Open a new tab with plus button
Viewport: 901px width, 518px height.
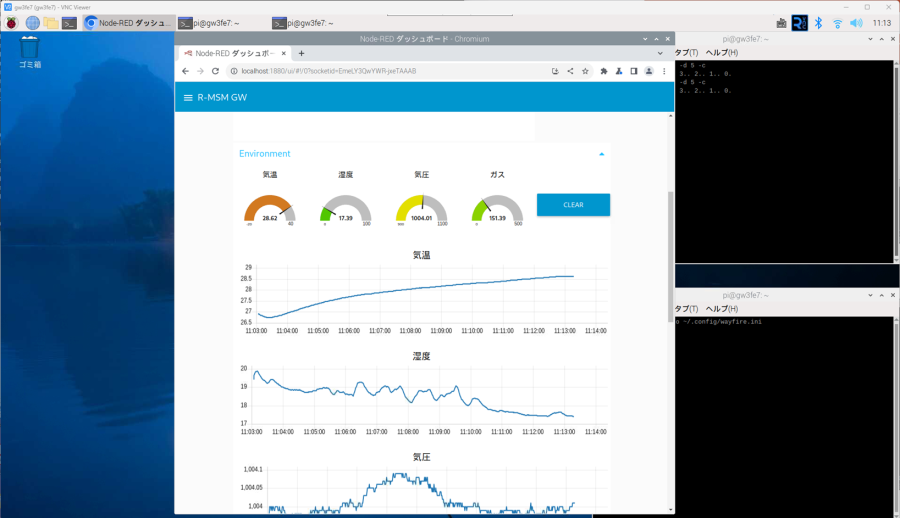[x=302, y=53]
